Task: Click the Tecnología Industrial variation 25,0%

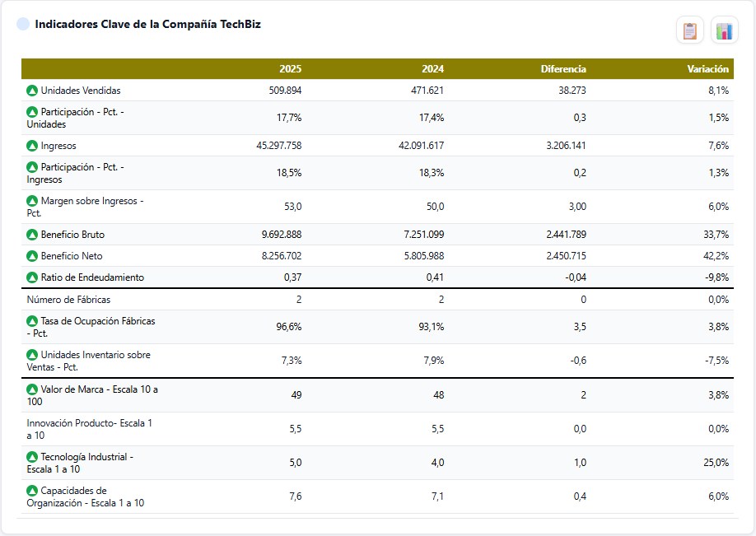Action: pyautogui.click(x=716, y=463)
